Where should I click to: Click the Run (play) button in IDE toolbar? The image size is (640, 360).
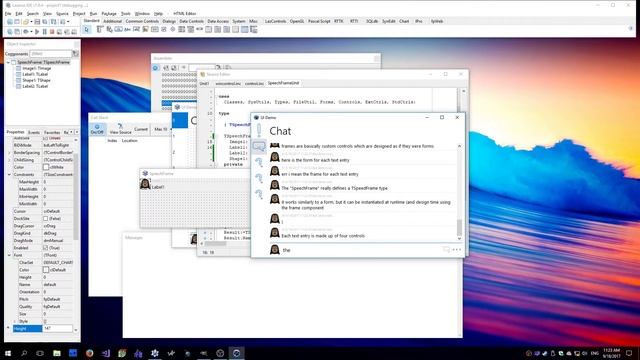(x=37, y=31)
